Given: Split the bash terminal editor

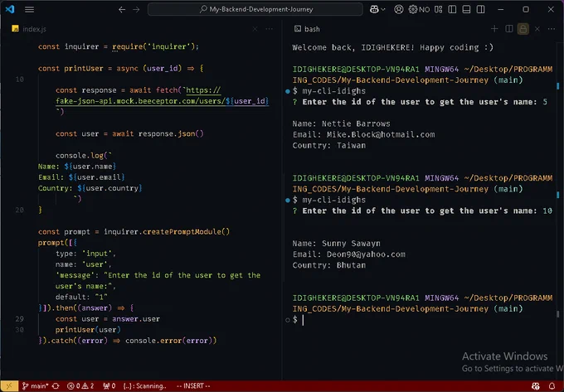Looking at the screenshot, I should point(509,29).
